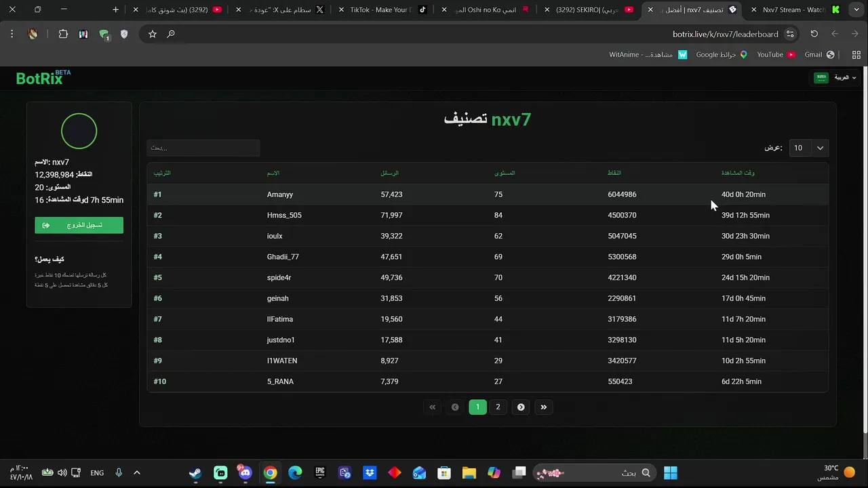Open the YouTube bookmark

(776, 54)
